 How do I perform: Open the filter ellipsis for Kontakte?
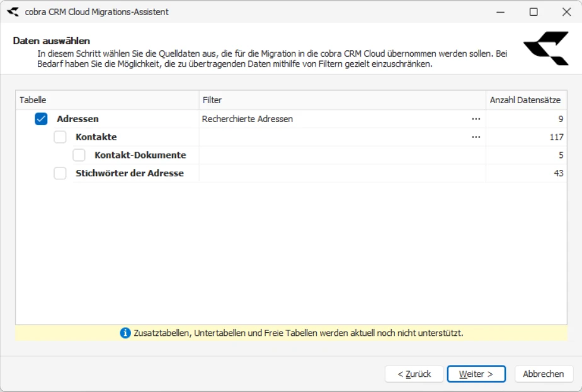(x=477, y=136)
